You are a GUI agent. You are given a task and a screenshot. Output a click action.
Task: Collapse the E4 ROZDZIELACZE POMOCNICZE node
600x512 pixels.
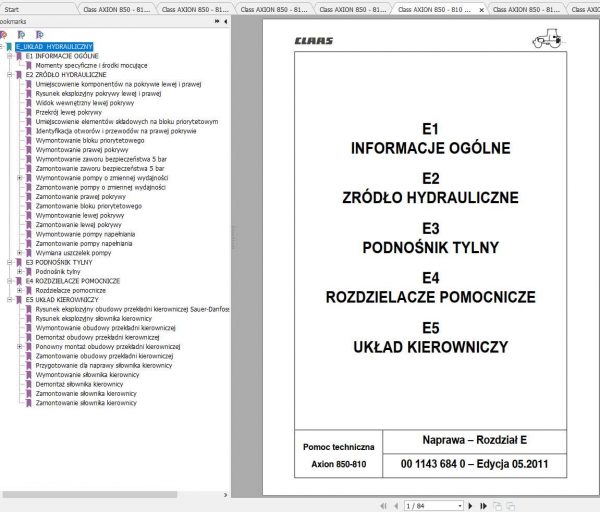pos(10,281)
